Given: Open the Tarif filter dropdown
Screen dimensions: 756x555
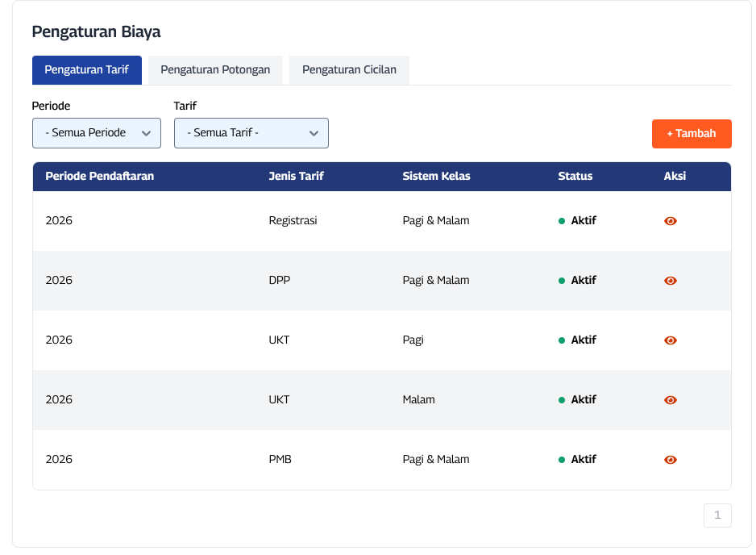Looking at the screenshot, I should coord(251,133).
